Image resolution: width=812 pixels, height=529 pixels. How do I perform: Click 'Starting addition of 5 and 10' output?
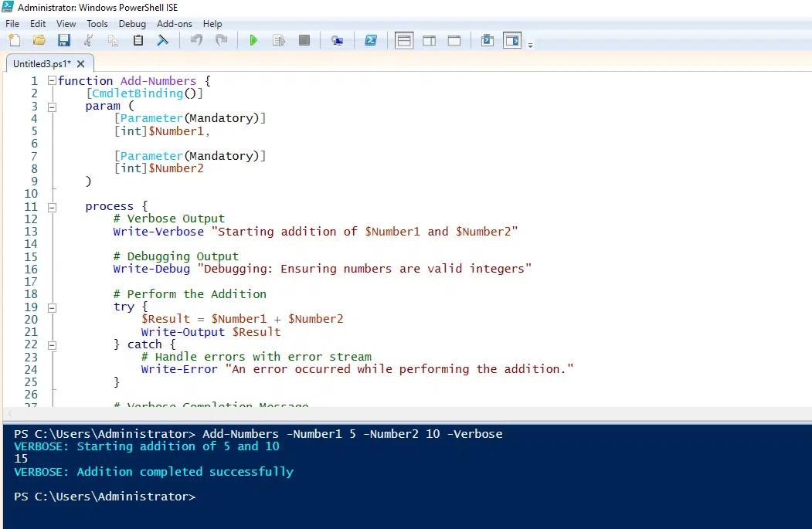[178, 446]
